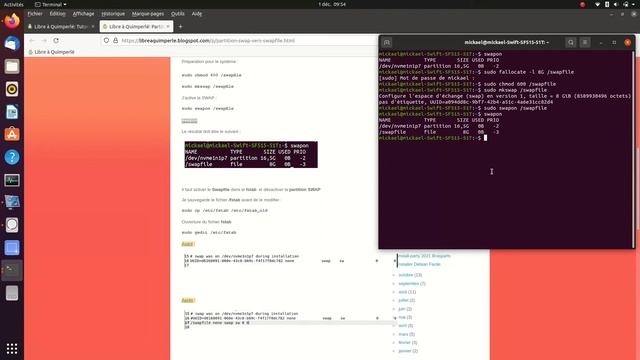Viewport: 640px width, 360px height.
Task: Open the Files manager dock icon
Action: pyautogui.click(x=12, y=66)
